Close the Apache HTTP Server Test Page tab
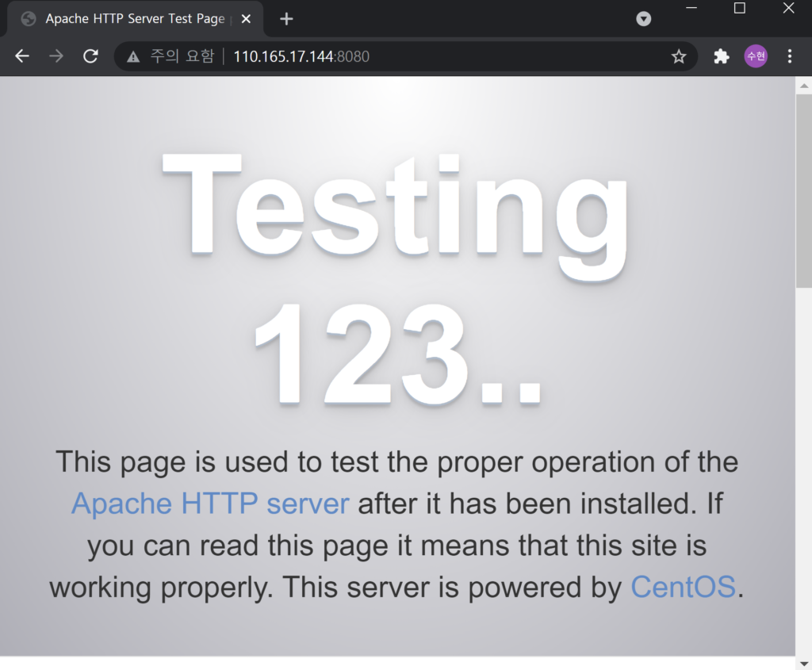Screen dimensions: 812x670 (x=246, y=19)
